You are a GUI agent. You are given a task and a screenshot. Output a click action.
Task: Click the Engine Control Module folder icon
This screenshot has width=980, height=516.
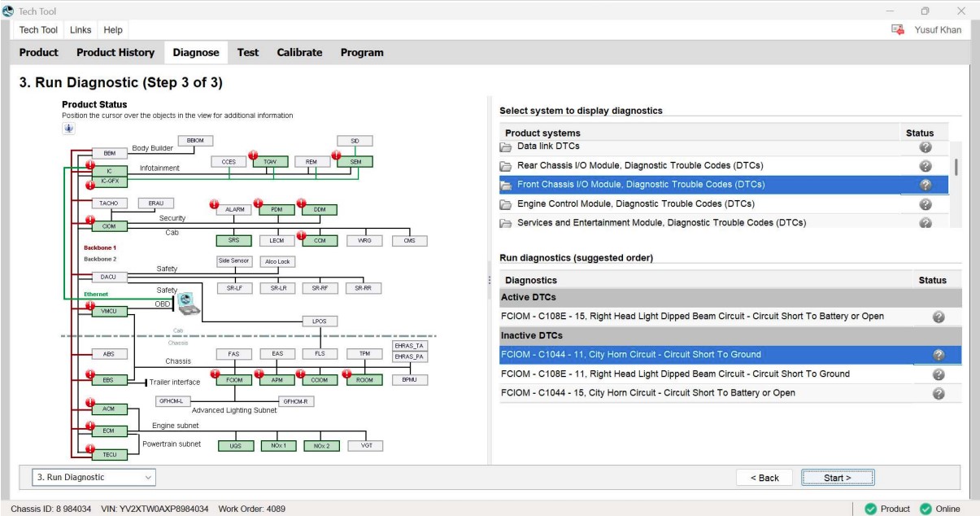pyautogui.click(x=507, y=203)
